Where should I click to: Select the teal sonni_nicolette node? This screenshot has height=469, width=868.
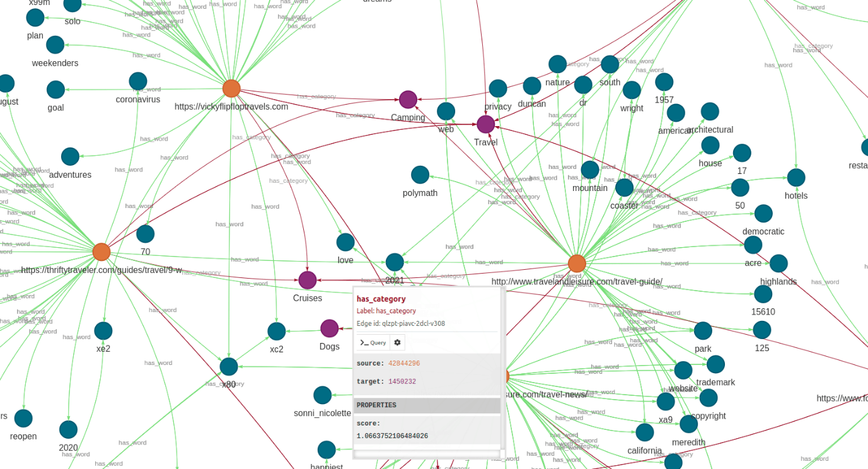point(323,395)
